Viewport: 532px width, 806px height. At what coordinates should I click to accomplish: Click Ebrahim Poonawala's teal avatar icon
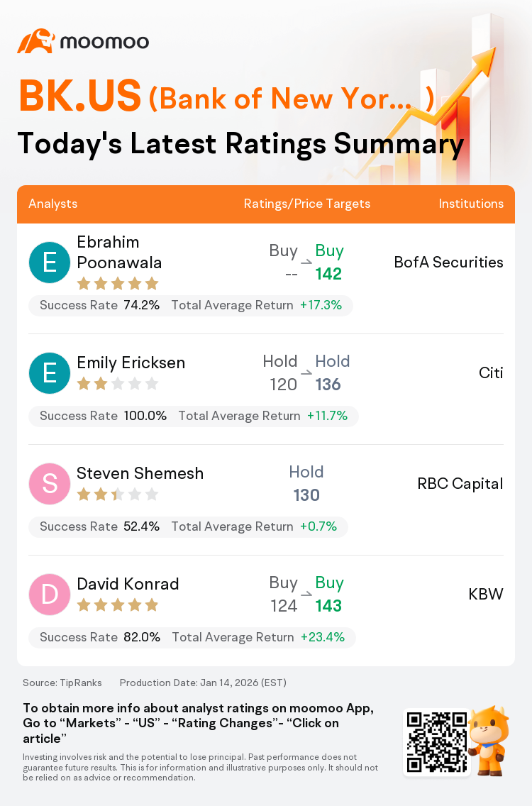[50, 262]
